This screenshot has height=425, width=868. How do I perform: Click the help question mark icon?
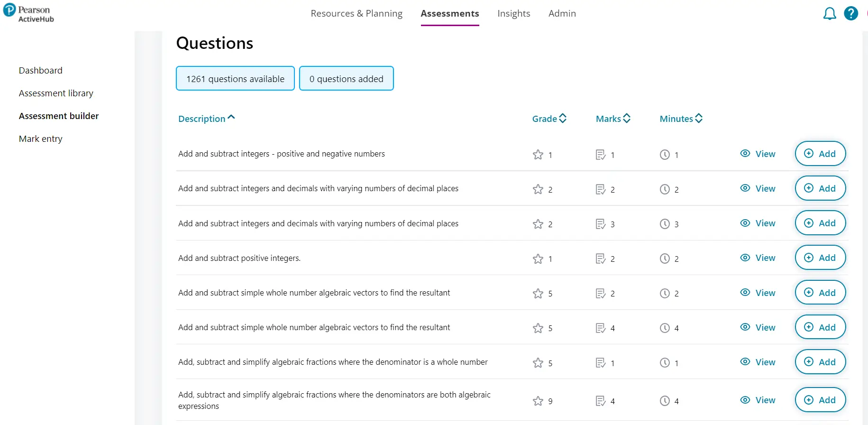(851, 13)
